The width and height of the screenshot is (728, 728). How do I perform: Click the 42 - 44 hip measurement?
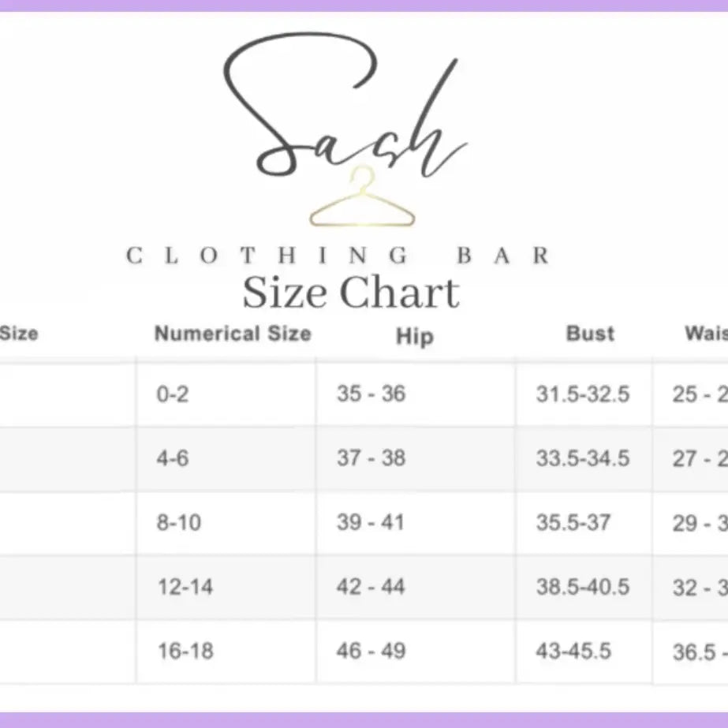tap(371, 587)
